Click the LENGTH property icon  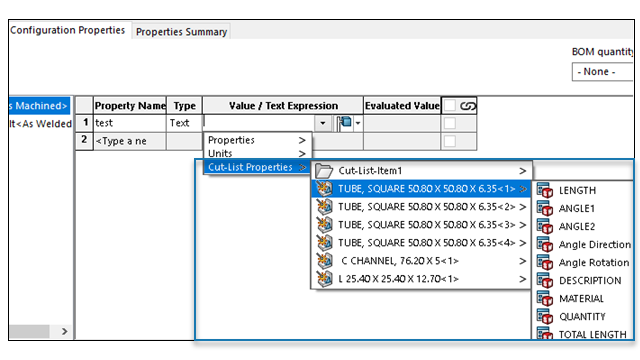pyautogui.click(x=545, y=190)
